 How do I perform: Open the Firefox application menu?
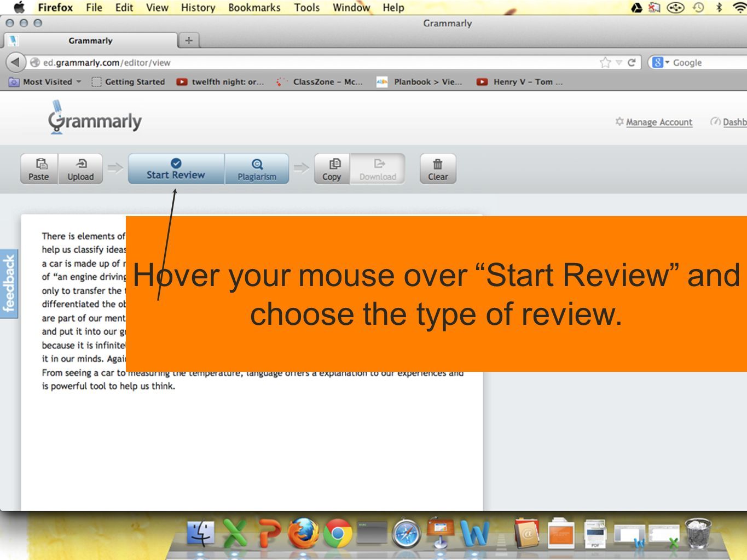(55, 8)
